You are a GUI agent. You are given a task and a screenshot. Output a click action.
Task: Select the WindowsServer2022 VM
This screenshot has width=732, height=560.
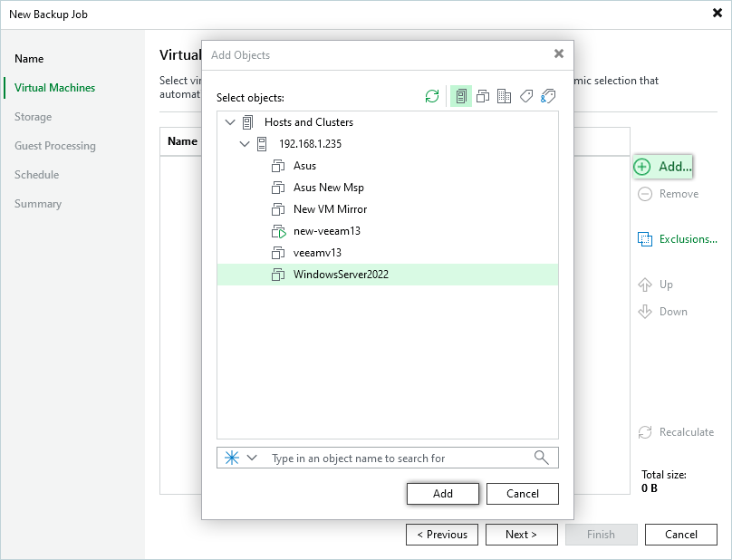pos(341,275)
